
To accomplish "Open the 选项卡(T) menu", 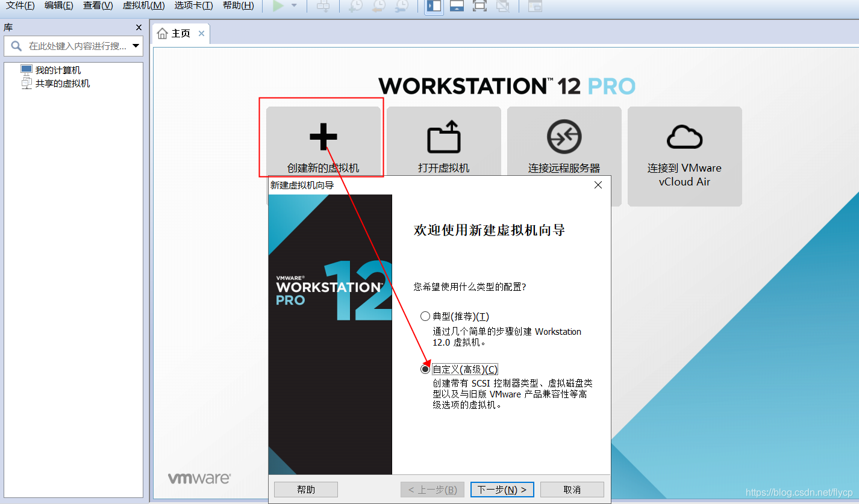I will [194, 5].
